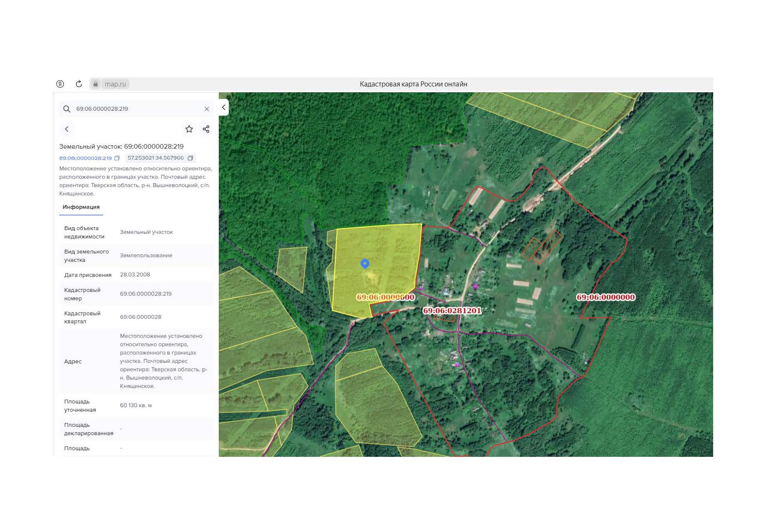Click the page title Кадастровая карта России онлайн
This screenshot has width=757, height=532.
pos(413,84)
